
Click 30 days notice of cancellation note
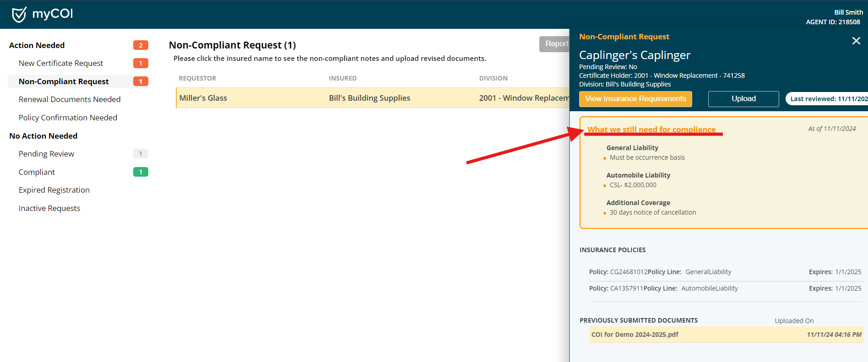tap(653, 212)
